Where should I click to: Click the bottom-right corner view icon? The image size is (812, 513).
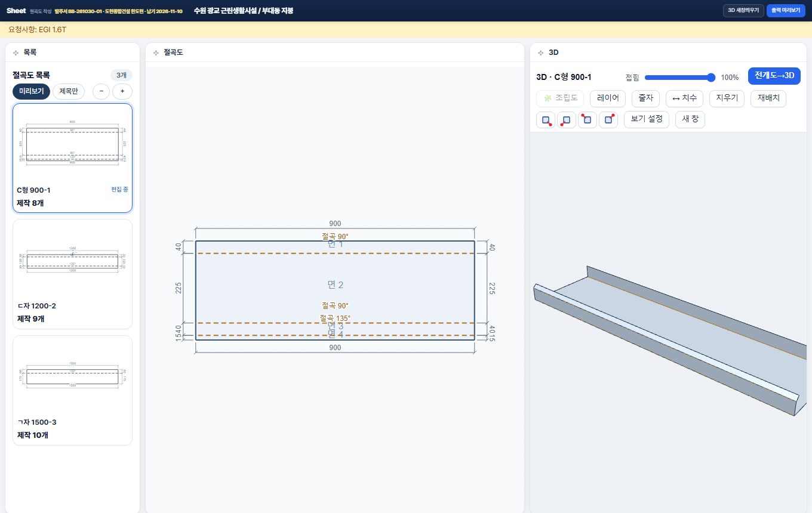pyautogui.click(x=546, y=120)
